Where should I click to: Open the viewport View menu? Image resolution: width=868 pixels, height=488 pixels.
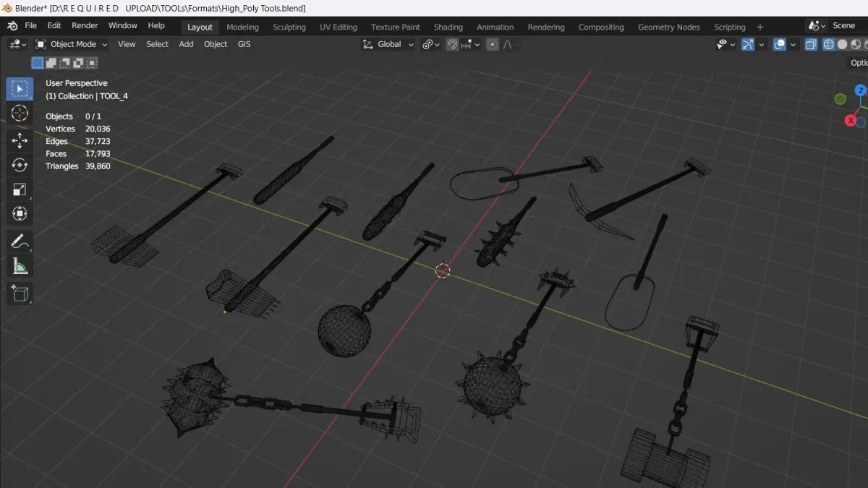tap(127, 44)
